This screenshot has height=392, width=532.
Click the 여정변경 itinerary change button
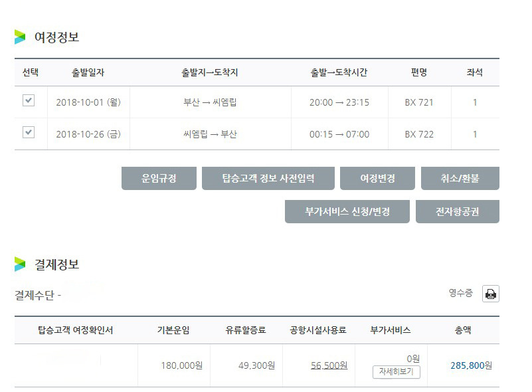click(x=378, y=178)
